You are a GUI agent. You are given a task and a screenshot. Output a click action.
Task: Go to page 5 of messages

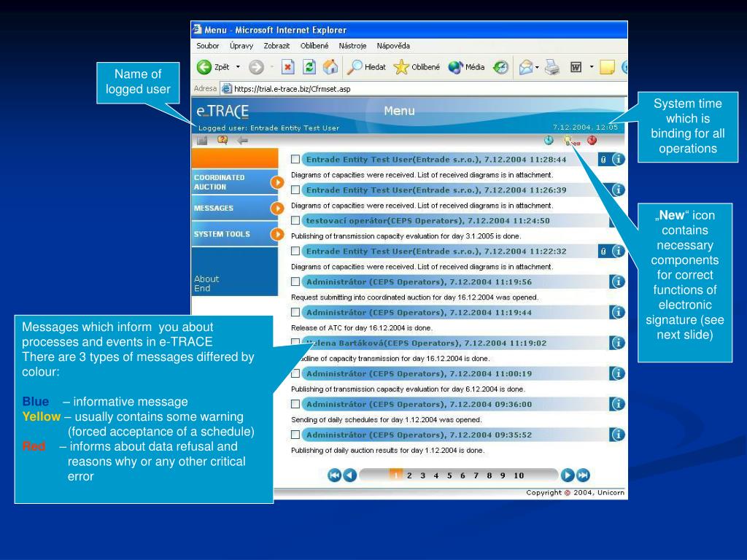(449, 475)
